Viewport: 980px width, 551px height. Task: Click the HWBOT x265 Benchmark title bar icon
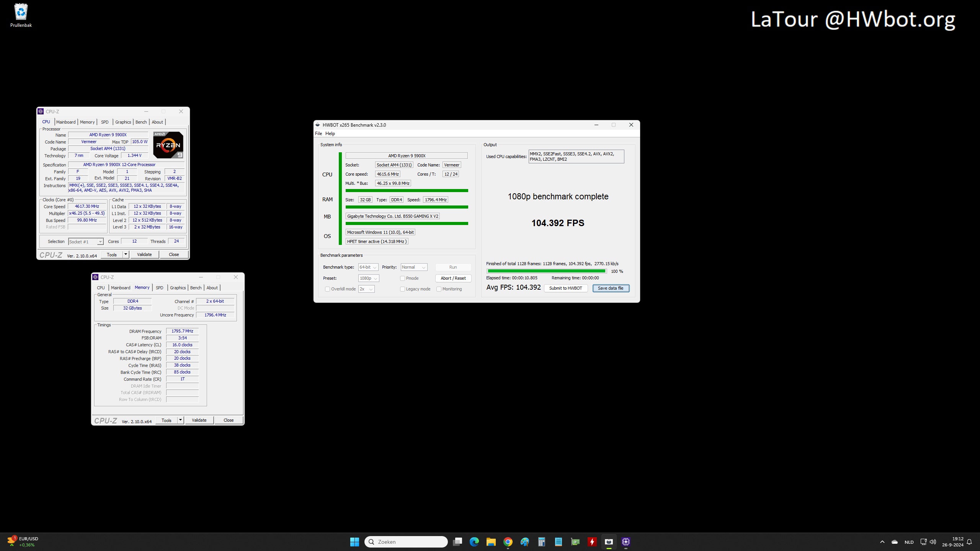click(317, 125)
